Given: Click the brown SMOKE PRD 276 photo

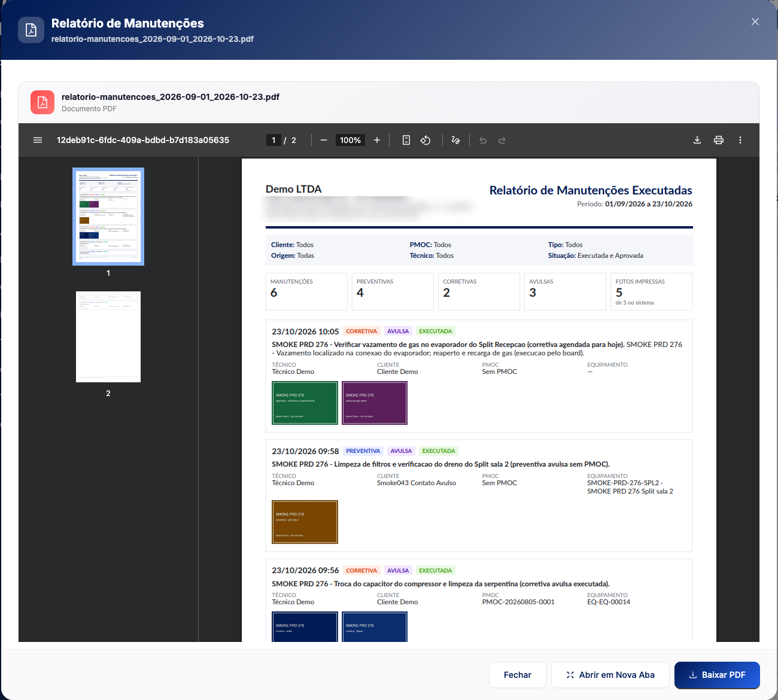Looking at the screenshot, I should pyautogui.click(x=305, y=522).
